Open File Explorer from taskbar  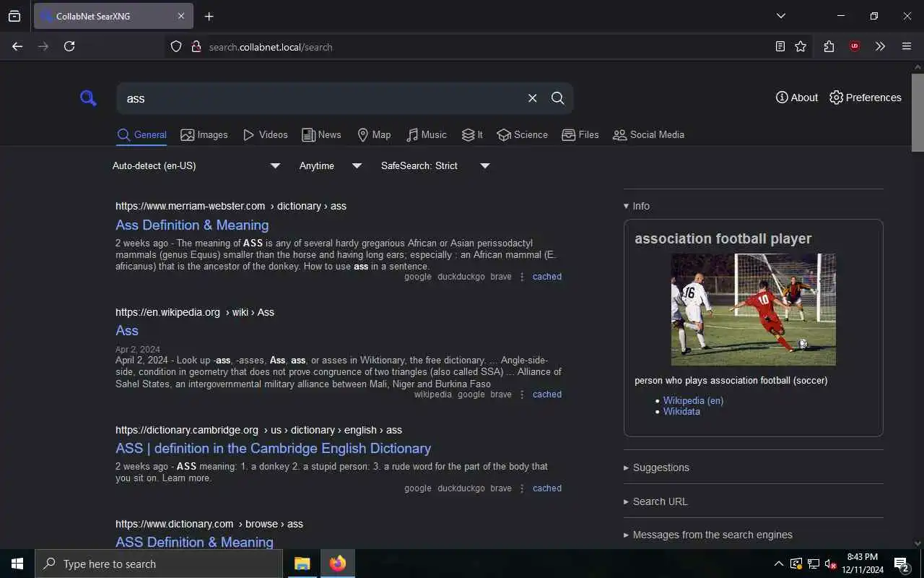tap(302, 564)
